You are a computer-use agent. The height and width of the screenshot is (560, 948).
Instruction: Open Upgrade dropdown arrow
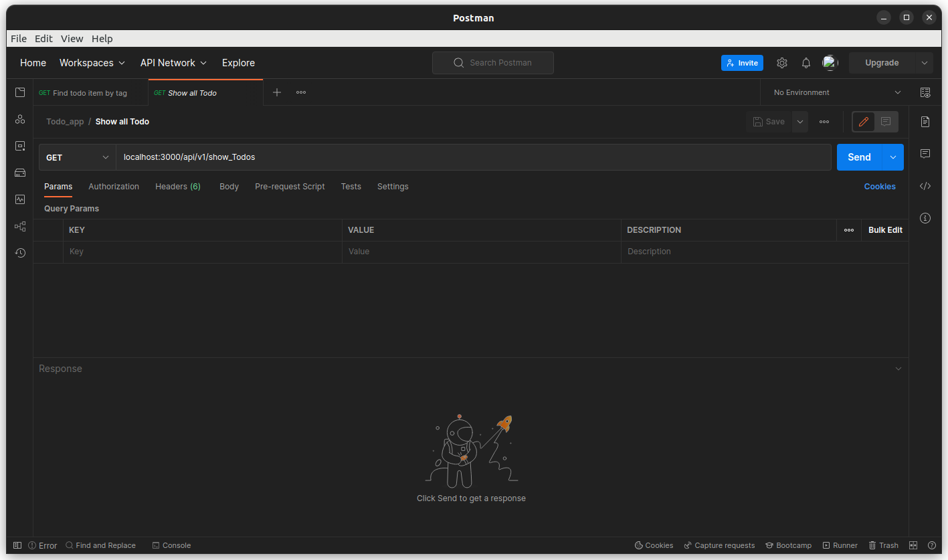click(924, 63)
